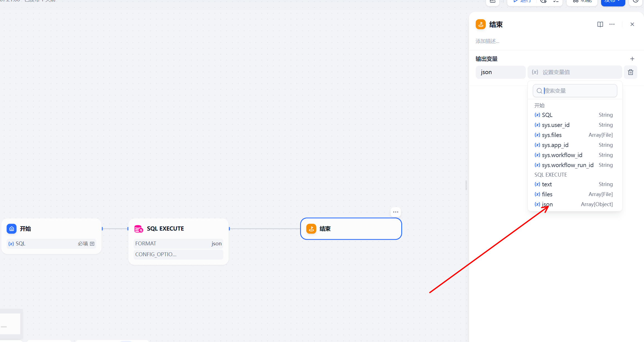This screenshot has width=644, height=342.
Task: Edit the json variable name field
Action: click(500, 72)
